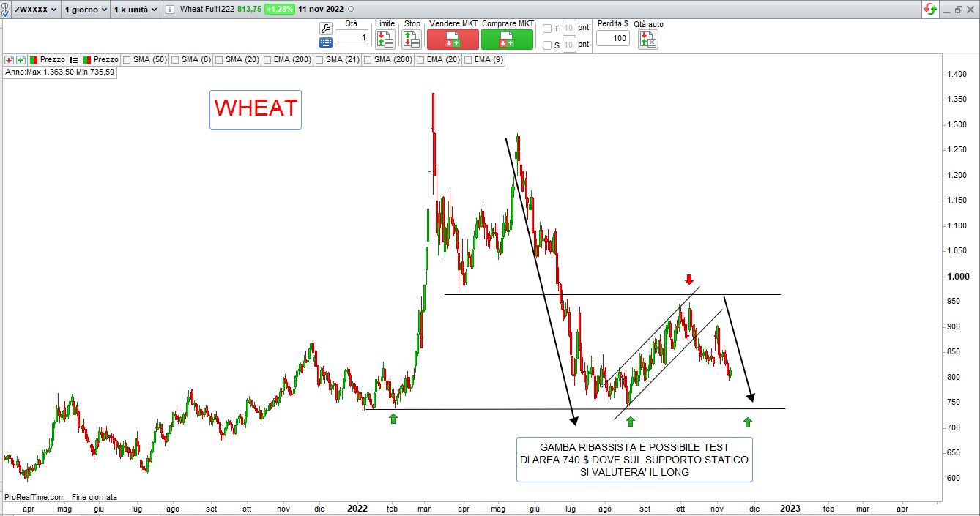Open the wrench settings icon
Image resolution: width=980 pixels, height=516 pixels.
(x=326, y=28)
